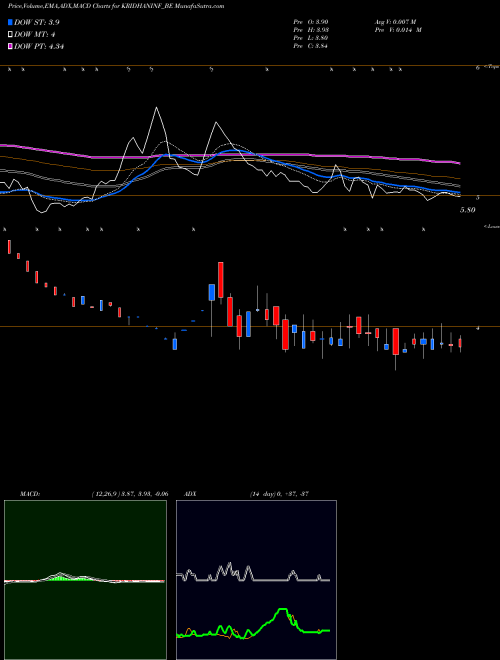Click the white DOW MT legend swatch
The width and height of the screenshot is (500, 660).
(11, 34)
